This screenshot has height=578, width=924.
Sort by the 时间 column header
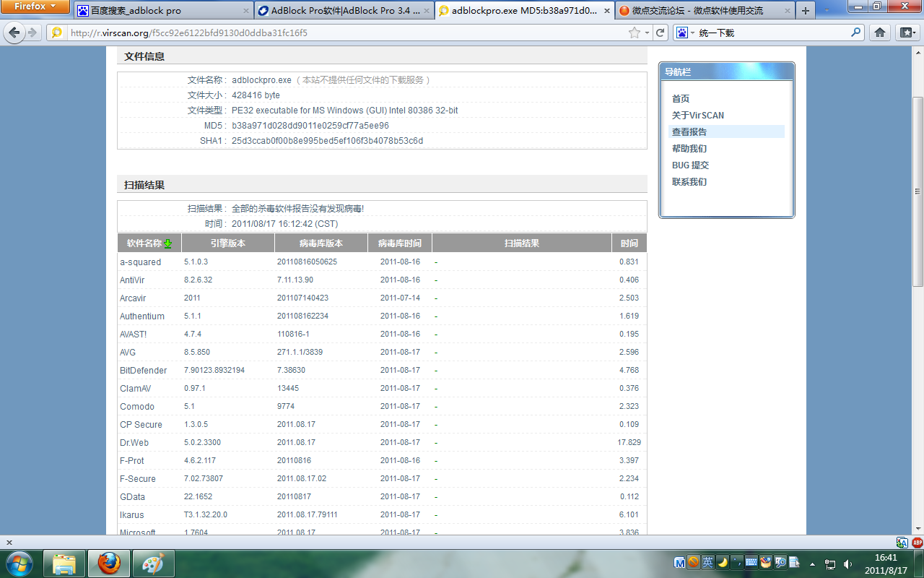(629, 243)
